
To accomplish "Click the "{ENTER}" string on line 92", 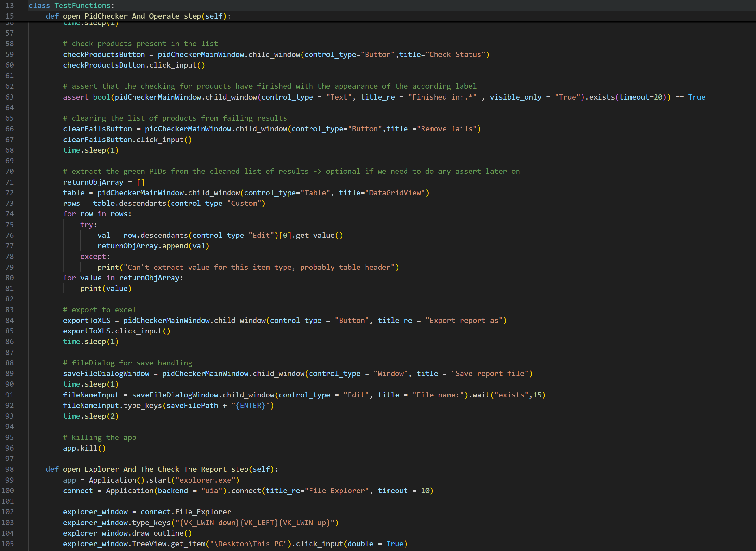I will tap(250, 406).
